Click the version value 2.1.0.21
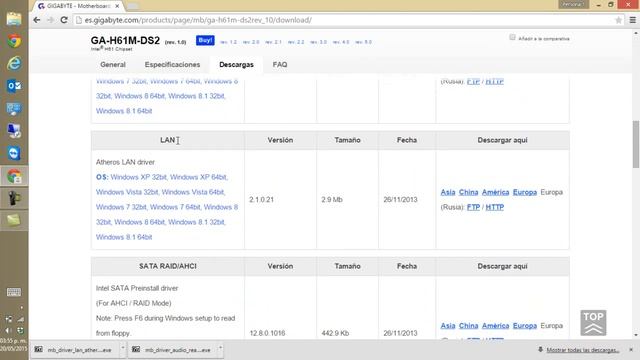Viewport: 640px width, 360px height. pos(261,200)
